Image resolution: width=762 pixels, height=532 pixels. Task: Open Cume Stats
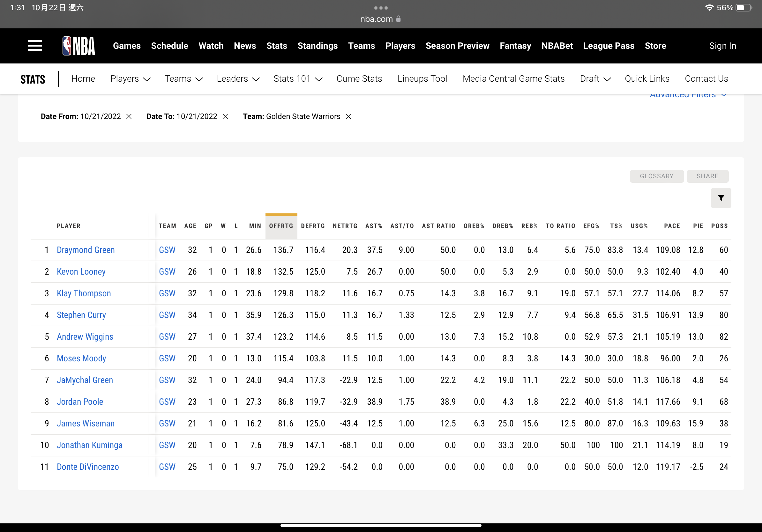[359, 78]
